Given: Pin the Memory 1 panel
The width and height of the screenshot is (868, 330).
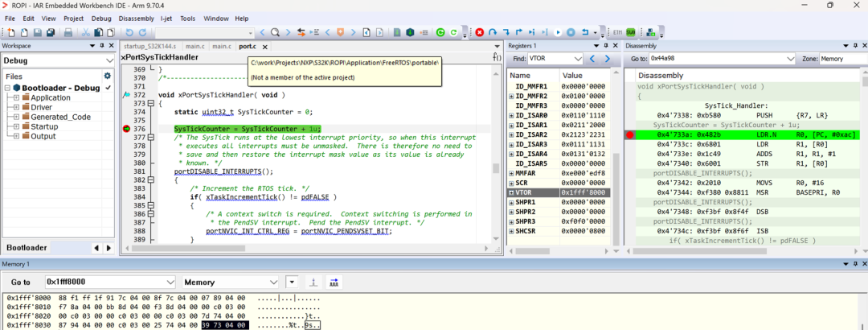Looking at the screenshot, I should (854, 264).
